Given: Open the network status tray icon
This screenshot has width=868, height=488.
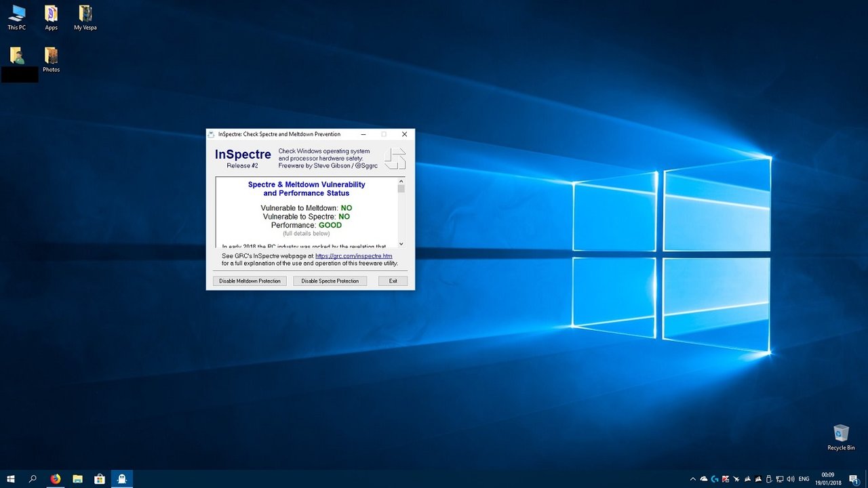Looking at the screenshot, I should coord(780,479).
